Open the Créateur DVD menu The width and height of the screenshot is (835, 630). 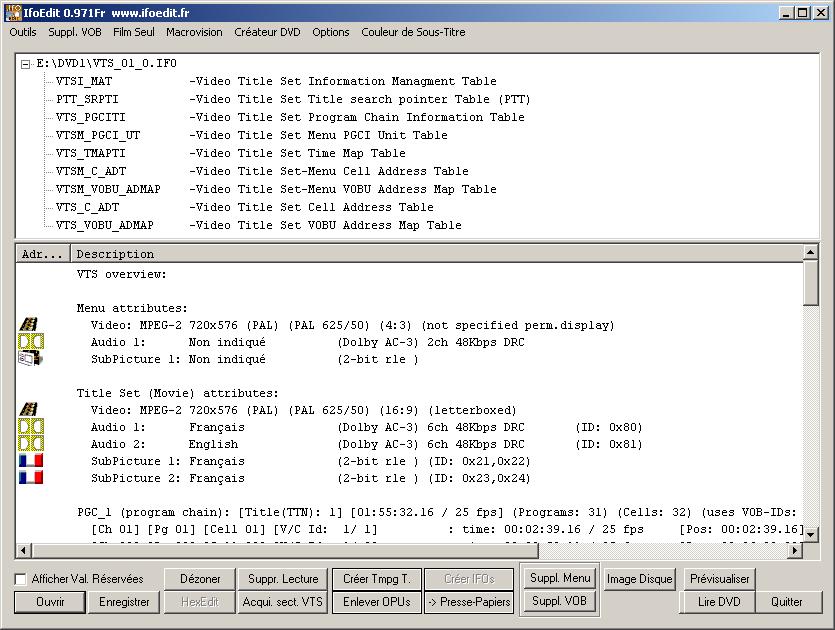(x=267, y=32)
